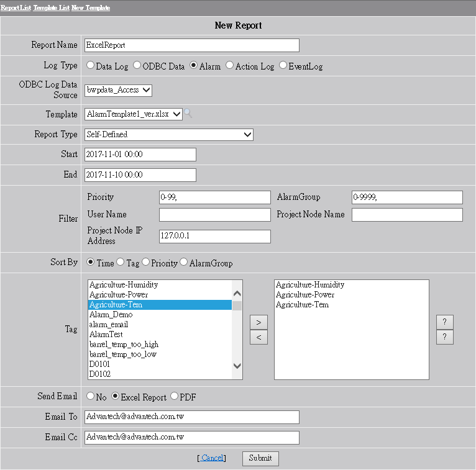Remove tag with < button
The image size is (476, 470).
259,337
